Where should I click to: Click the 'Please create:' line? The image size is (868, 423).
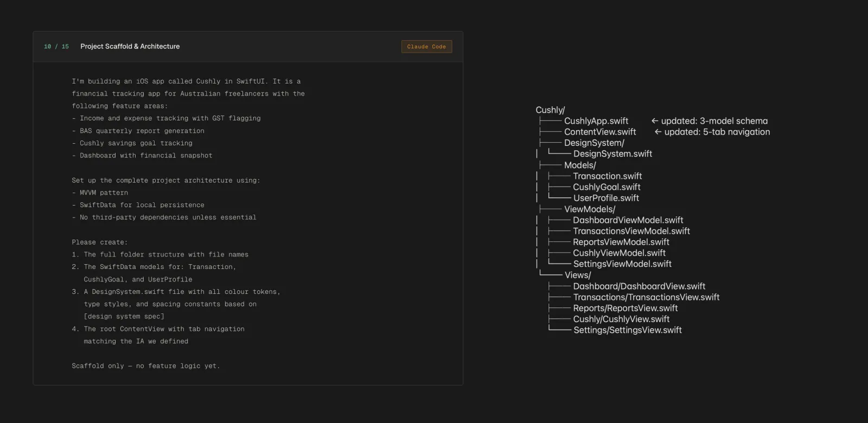click(100, 242)
